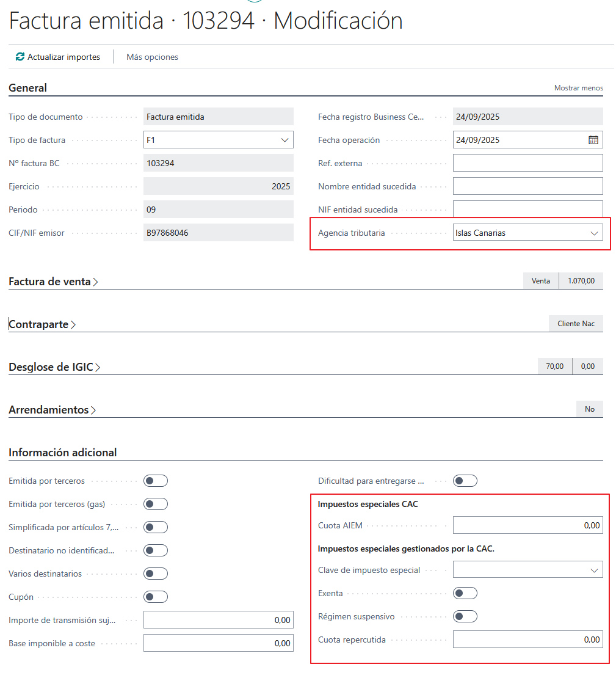Expand the Arrendamientos section

point(52,410)
